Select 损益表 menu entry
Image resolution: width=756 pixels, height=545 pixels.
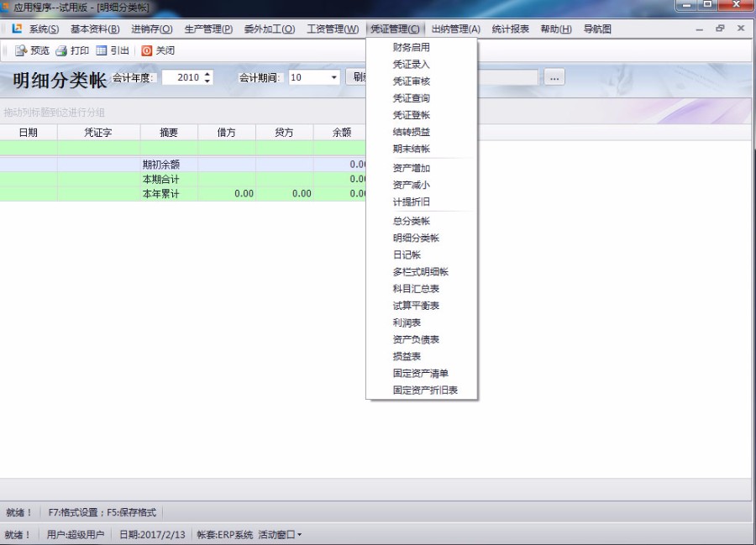422,356
